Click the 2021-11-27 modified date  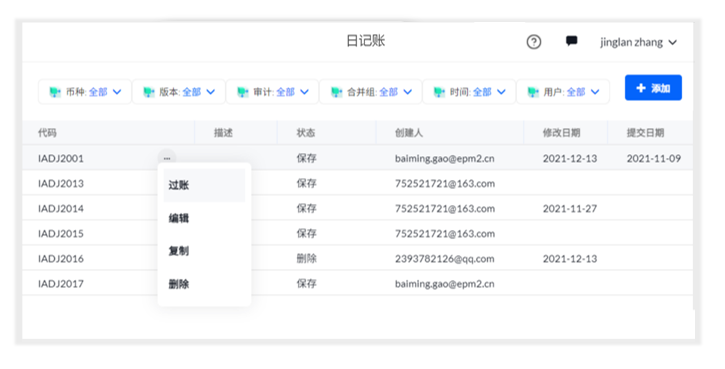(x=570, y=209)
